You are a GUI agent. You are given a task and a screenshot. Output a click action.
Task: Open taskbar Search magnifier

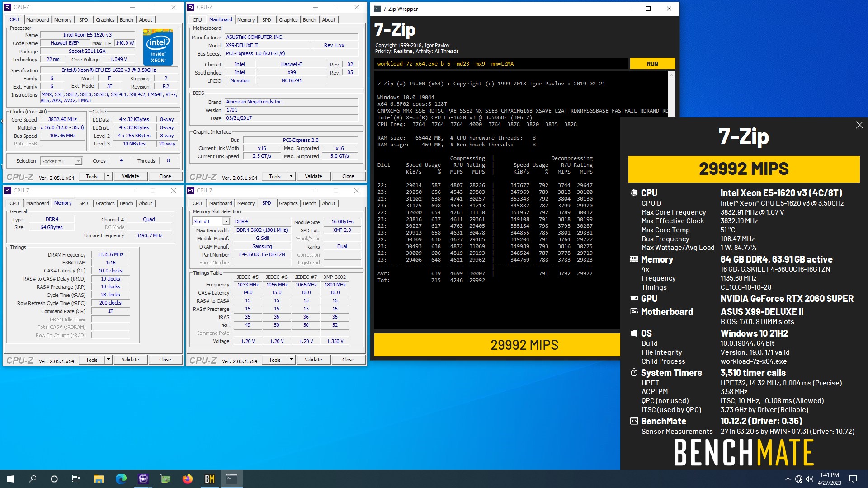pos(33,479)
